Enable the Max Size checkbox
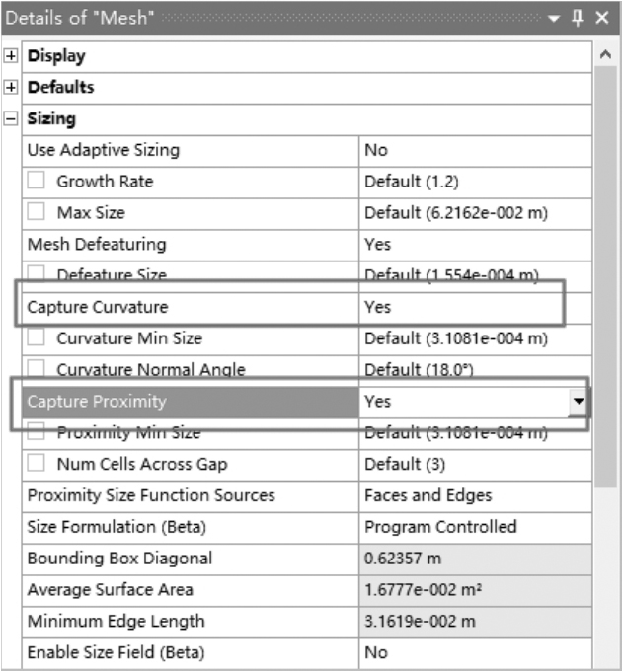The width and height of the screenshot is (623, 672). [37, 213]
